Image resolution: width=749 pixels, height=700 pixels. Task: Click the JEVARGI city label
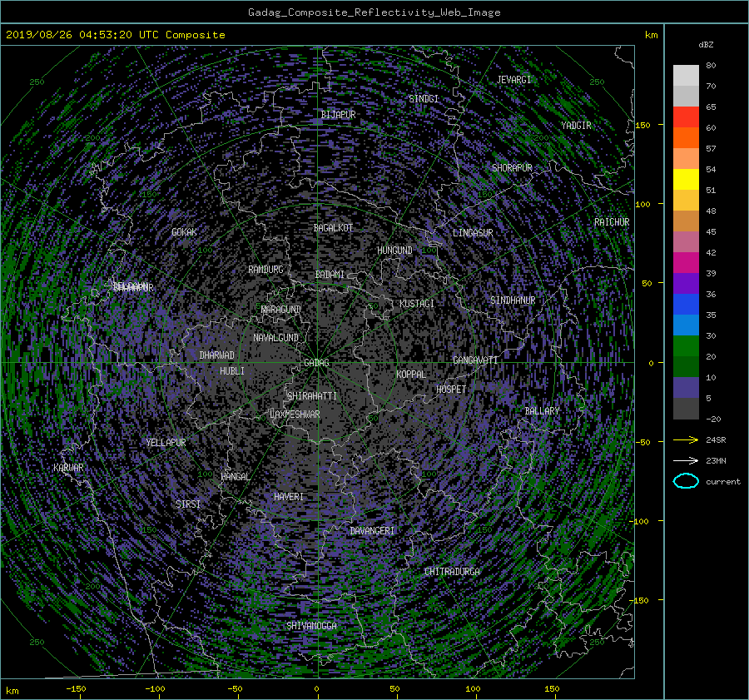[513, 80]
